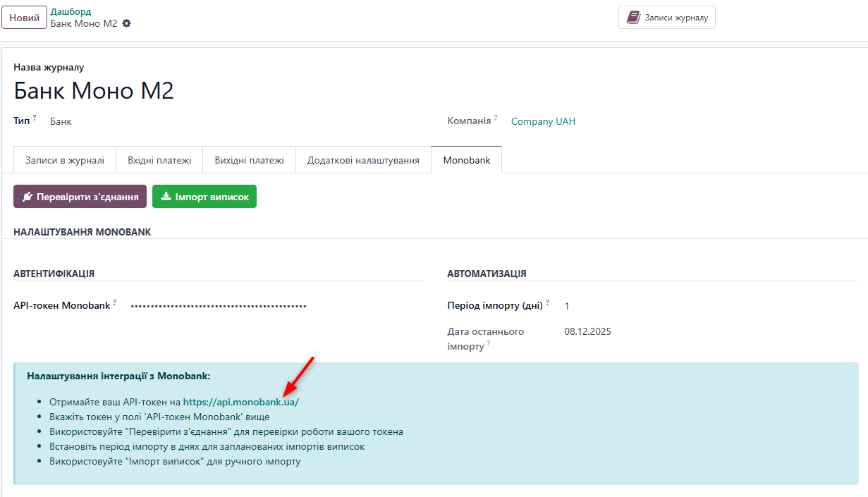
Task: Navigate back via the Дашборд breadcrumb
Action: pos(70,11)
